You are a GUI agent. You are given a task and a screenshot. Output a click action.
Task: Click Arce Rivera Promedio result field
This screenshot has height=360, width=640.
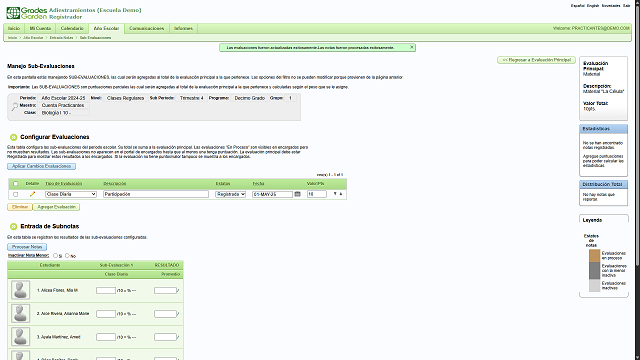point(165,314)
